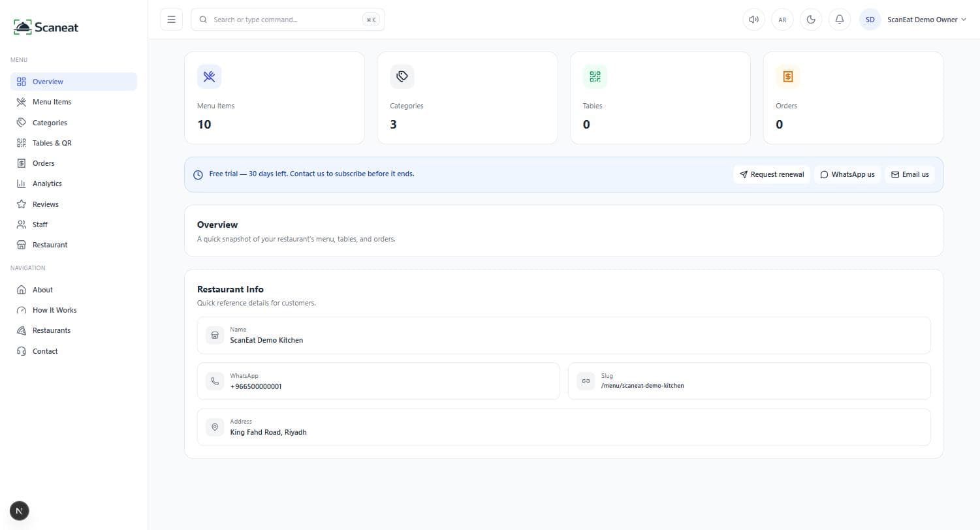This screenshot has height=530, width=980.
Task: Click the Orders card receipt icon
Action: [788, 76]
